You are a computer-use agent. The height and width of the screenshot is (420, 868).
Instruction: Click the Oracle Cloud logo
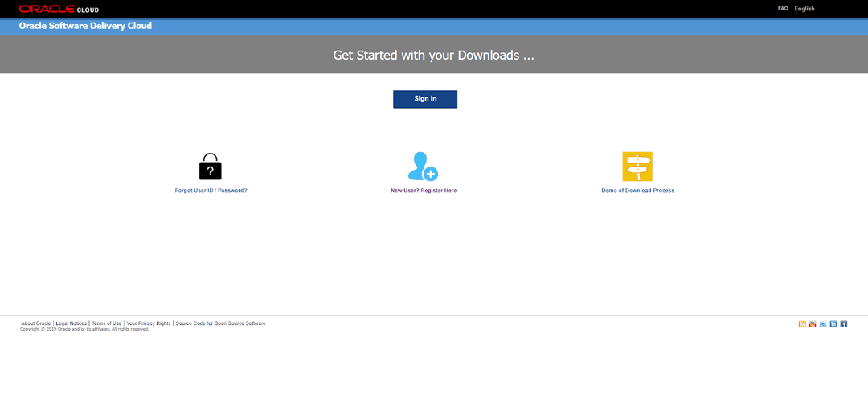(59, 9)
